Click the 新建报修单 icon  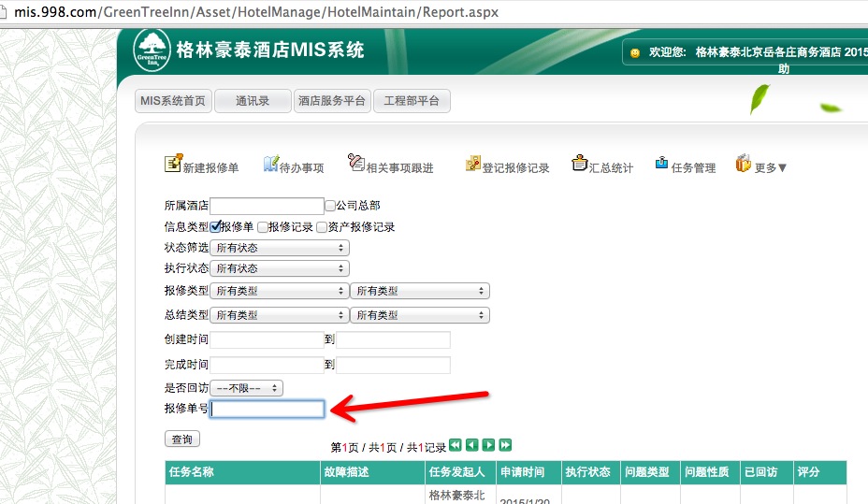point(173,164)
